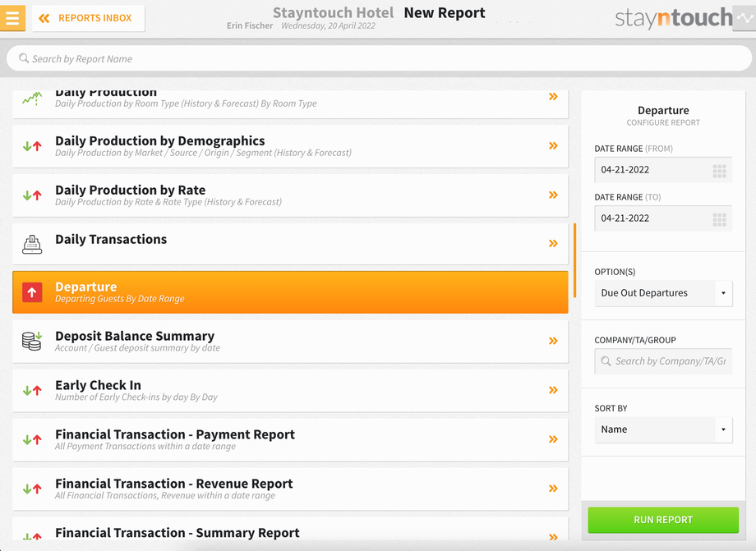Click the magnifier icon in report search
The height and width of the screenshot is (551, 756).
click(24, 58)
